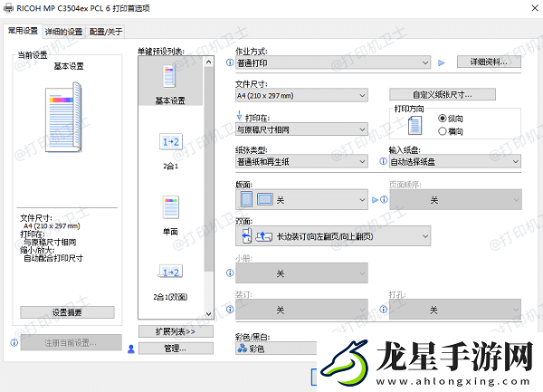
Task: Close the print preferences dialog
Action: tap(535, 8)
